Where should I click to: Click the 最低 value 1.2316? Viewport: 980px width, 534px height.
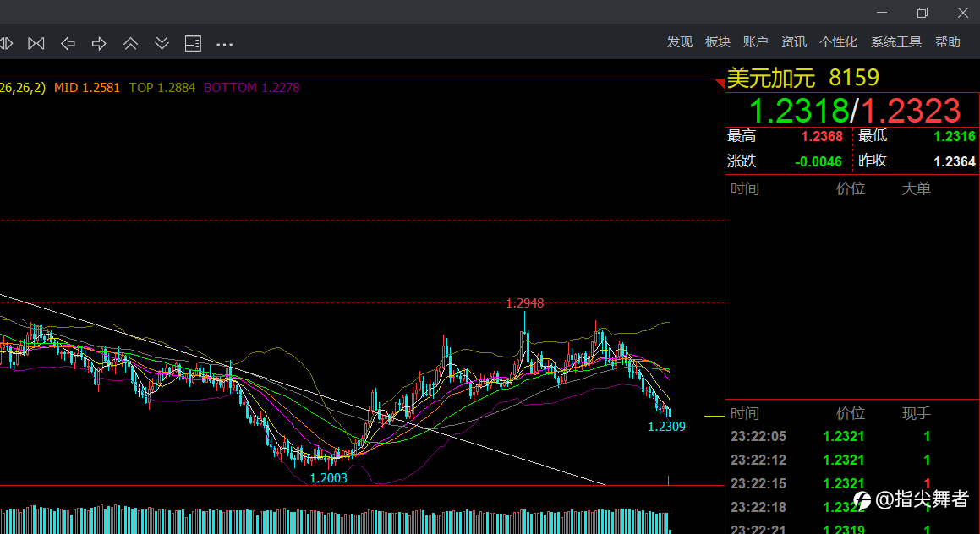click(x=955, y=136)
